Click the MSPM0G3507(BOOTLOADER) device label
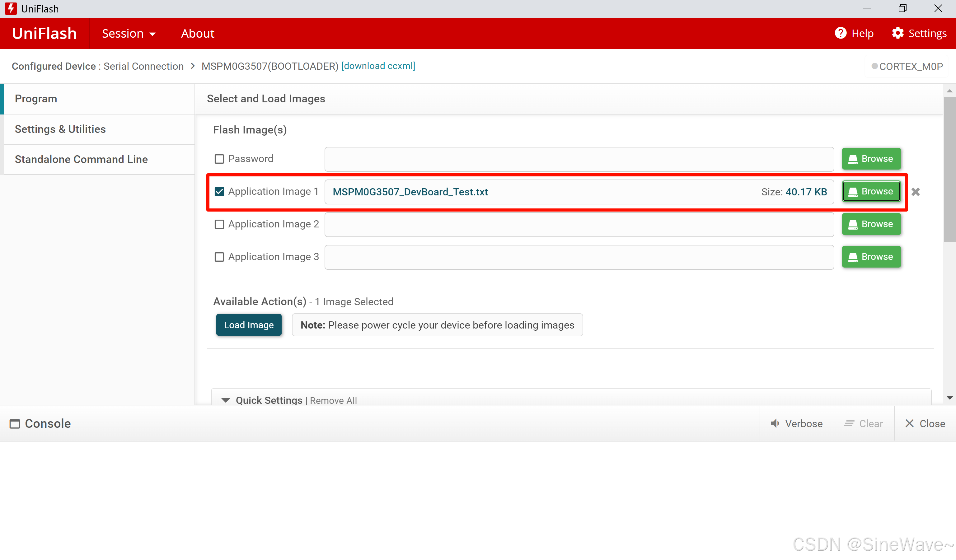The height and width of the screenshot is (560, 956). 270,66
